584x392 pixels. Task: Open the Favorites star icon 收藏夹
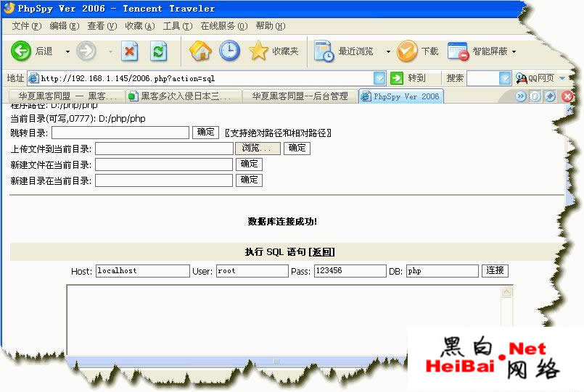[x=258, y=51]
